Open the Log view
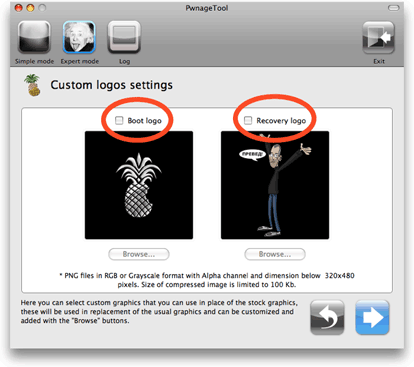Viewport: 414px width, 367px height. pyautogui.click(x=124, y=37)
